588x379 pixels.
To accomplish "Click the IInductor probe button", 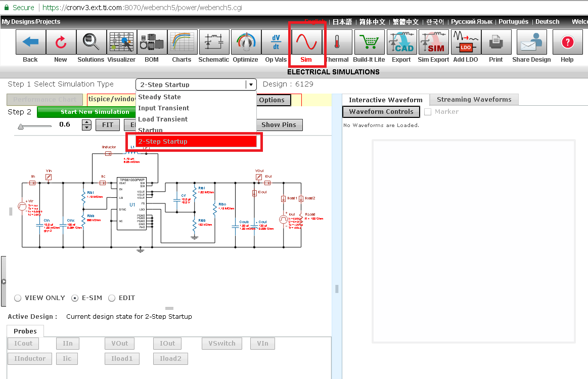I will 30,359.
